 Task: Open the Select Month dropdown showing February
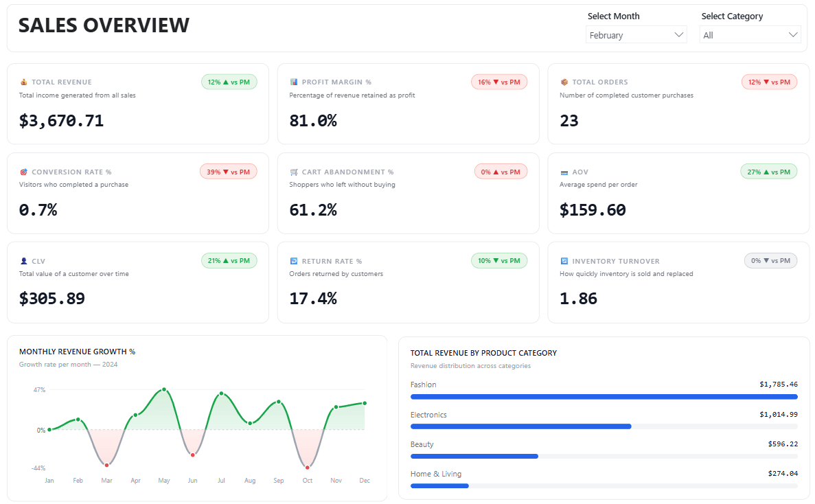636,35
